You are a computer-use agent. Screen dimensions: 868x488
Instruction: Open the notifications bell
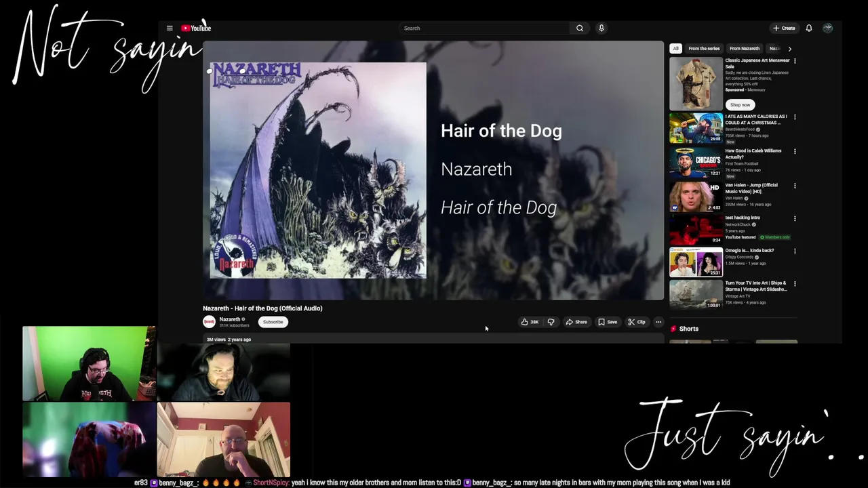click(x=809, y=28)
